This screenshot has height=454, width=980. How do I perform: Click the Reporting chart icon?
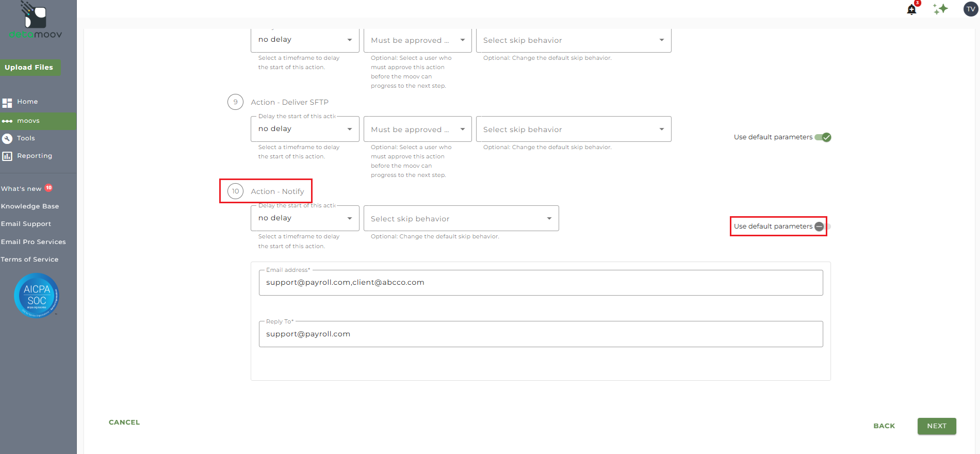click(x=7, y=156)
